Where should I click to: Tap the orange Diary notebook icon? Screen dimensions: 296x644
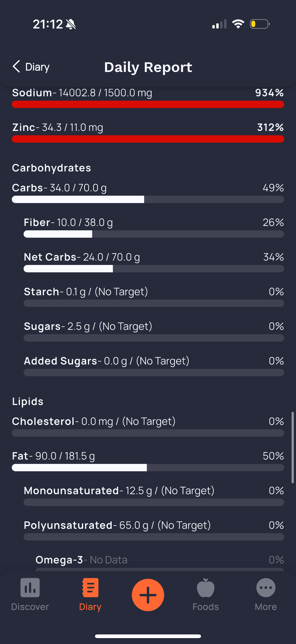(90, 588)
